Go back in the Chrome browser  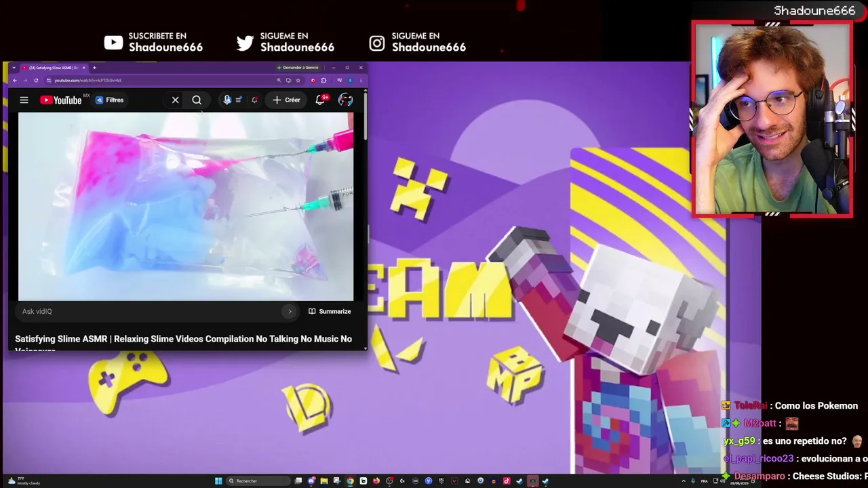[x=14, y=81]
